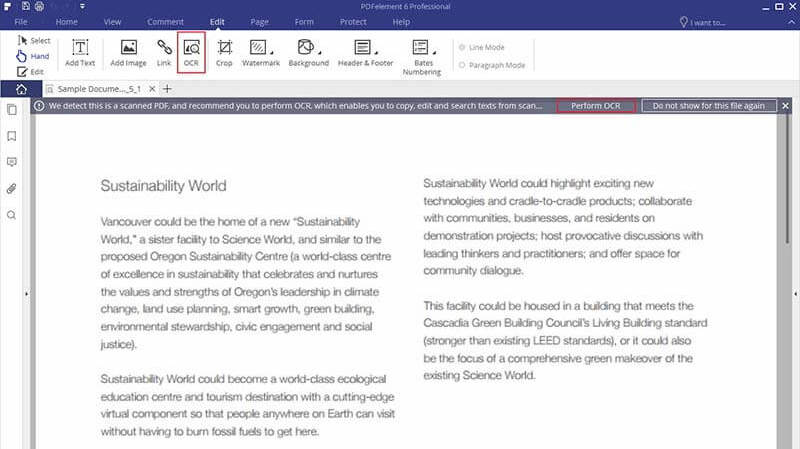Viewport: 800px width, 449px height.
Task: Click the 'I want to...' search box
Action: tap(702, 22)
